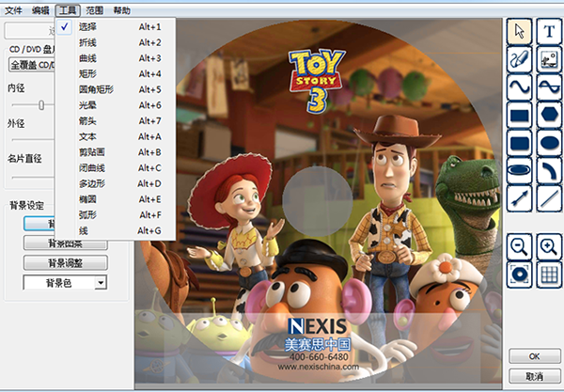Click the 美赛思中国 text on label

click(x=318, y=344)
